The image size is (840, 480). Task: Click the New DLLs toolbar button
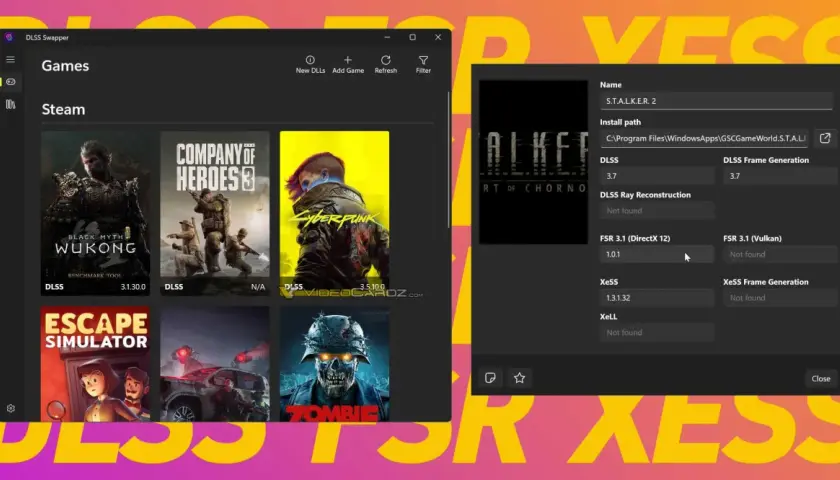click(x=310, y=64)
